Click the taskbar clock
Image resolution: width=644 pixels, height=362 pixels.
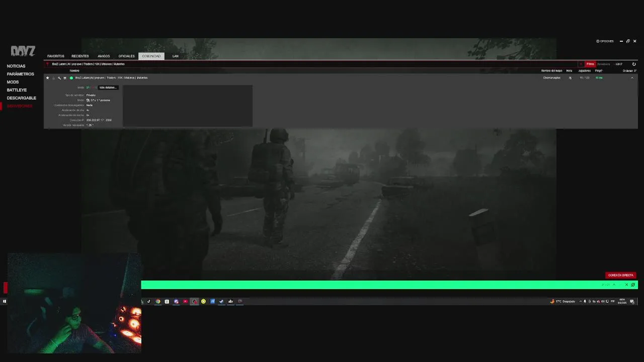622,302
